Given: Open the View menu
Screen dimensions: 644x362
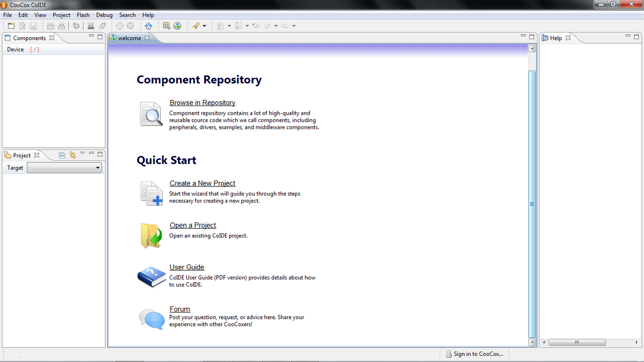Looking at the screenshot, I should [x=40, y=15].
